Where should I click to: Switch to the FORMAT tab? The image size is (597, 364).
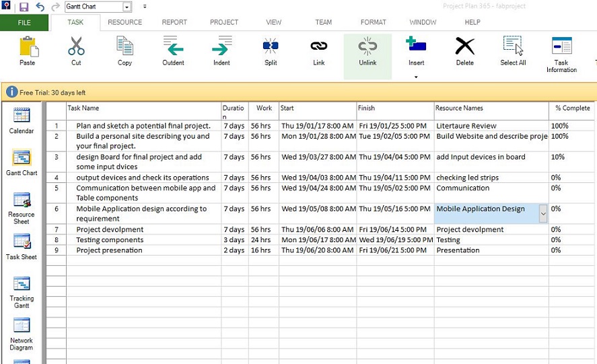(x=374, y=22)
